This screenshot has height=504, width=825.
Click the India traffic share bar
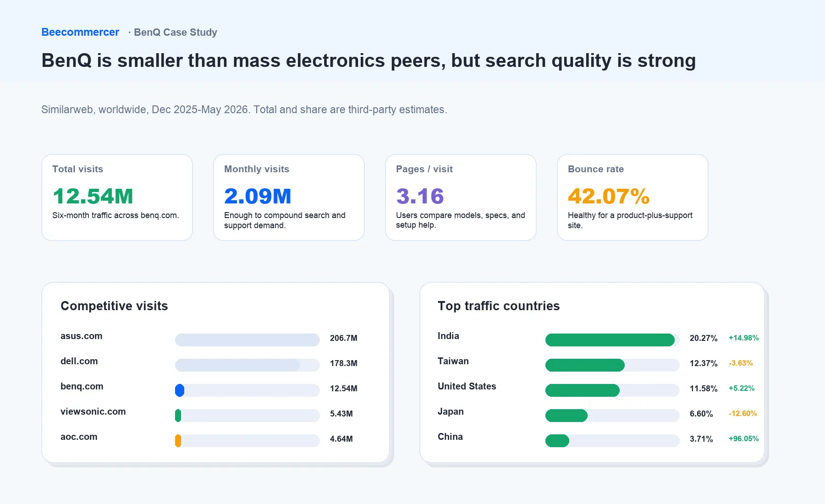coord(612,340)
